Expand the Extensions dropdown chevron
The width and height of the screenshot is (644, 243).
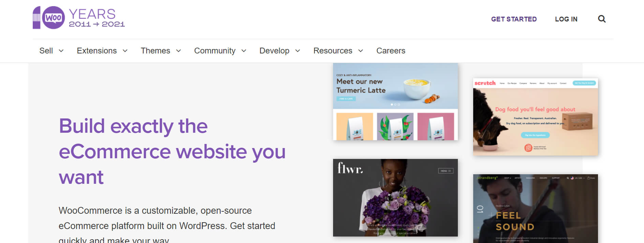(125, 51)
